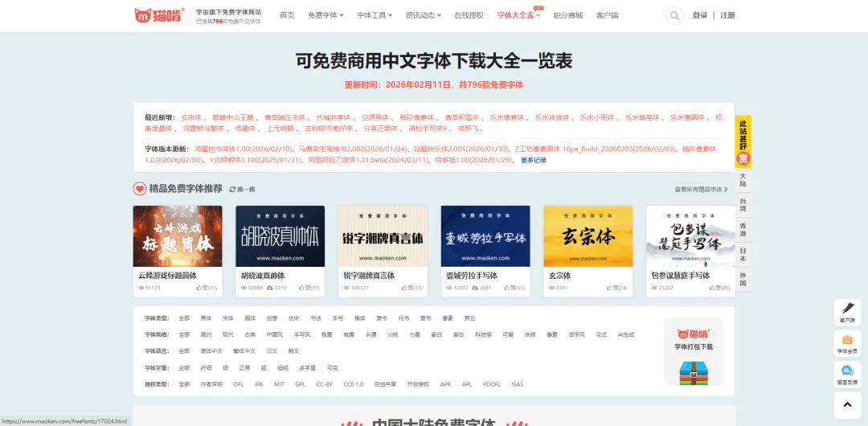
Task: Expand the 免费字体 dropdown menu
Action: pos(325,15)
